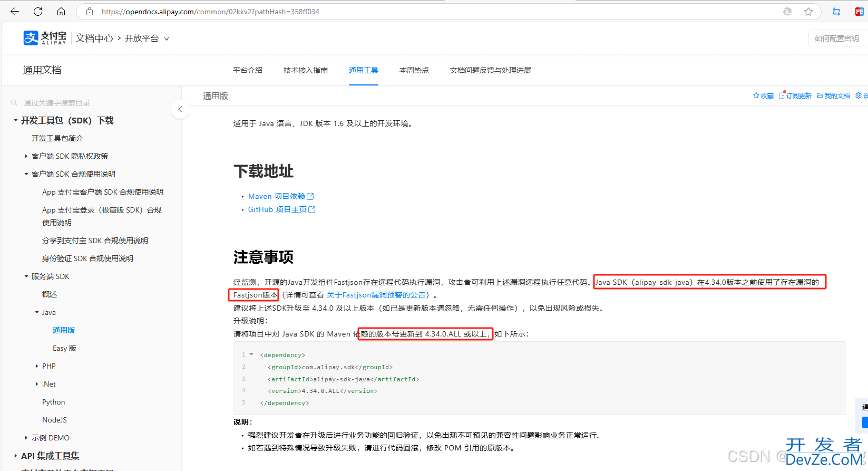The image size is (868, 471).
Task: Select 通用版 under Java
Action: pos(64,330)
